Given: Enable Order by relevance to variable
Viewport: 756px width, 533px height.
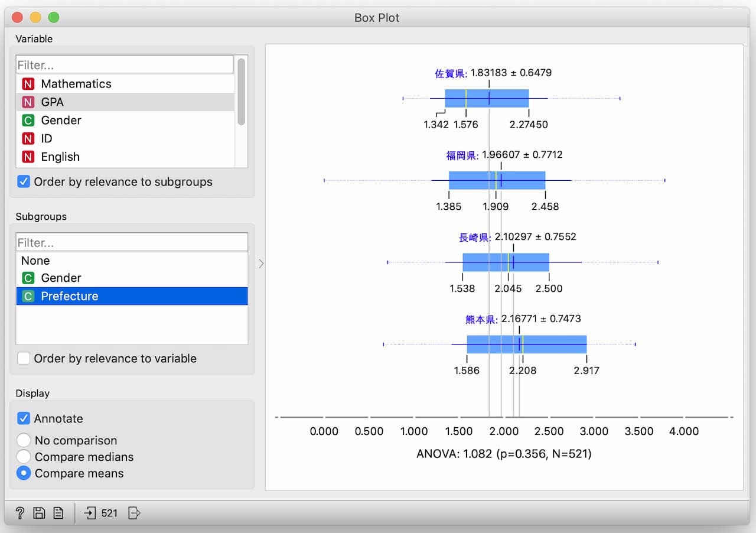Looking at the screenshot, I should (24, 359).
